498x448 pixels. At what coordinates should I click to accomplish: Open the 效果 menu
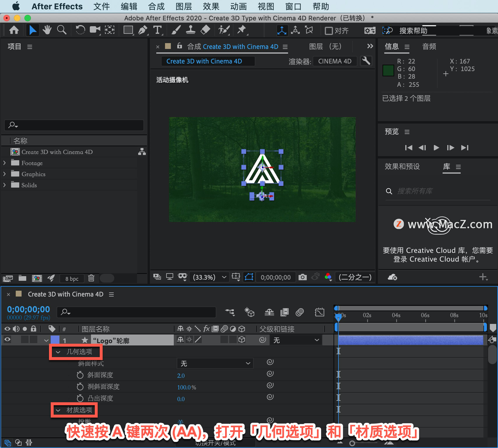211,6
